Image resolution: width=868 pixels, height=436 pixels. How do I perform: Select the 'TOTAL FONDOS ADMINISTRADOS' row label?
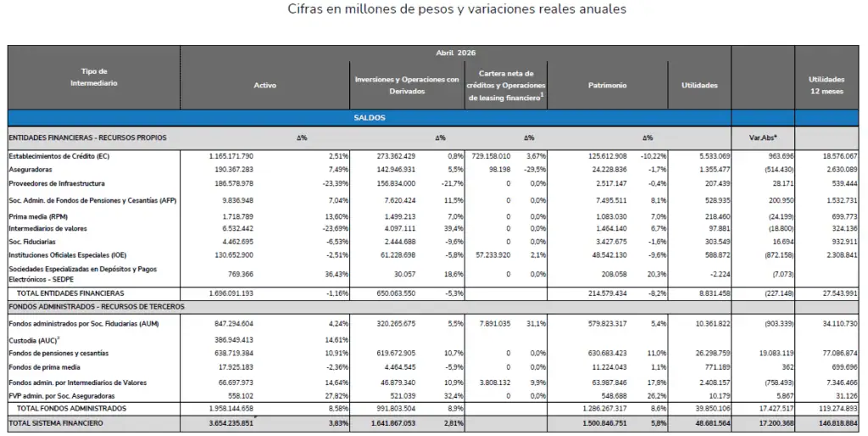[71, 409]
